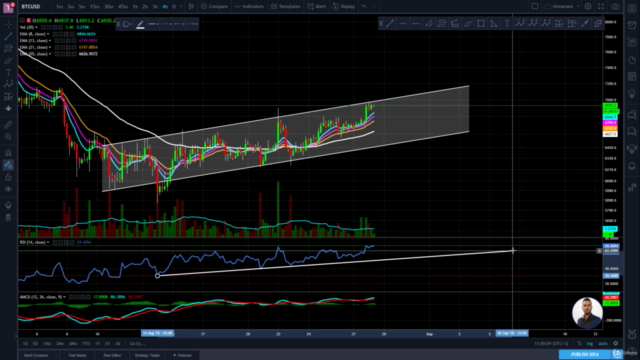Take a chart snapshot with camera icon
640x360 pixels.
[615, 7]
